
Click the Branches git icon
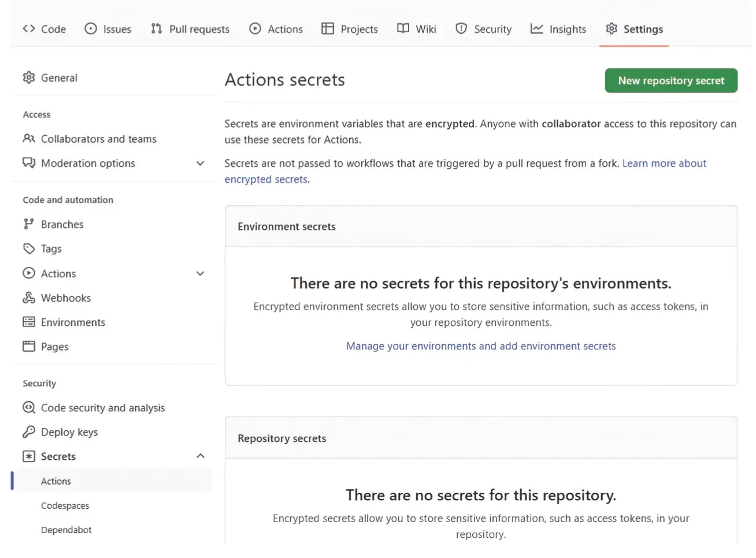[29, 224]
